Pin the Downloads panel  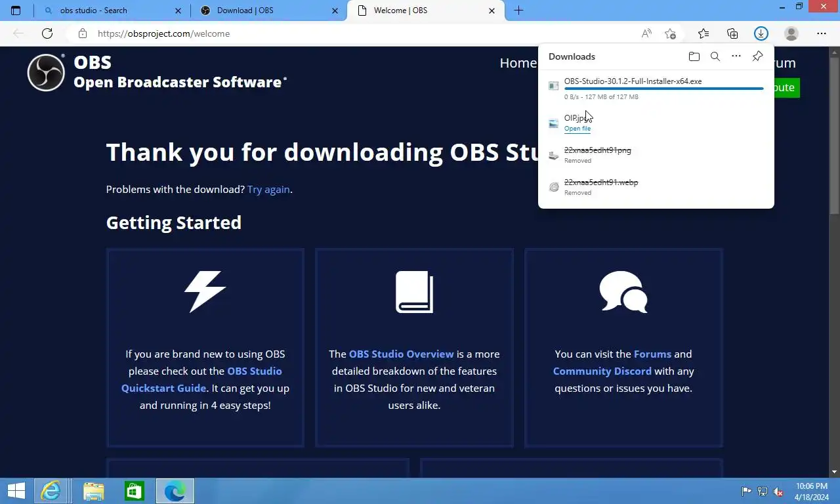coord(757,56)
